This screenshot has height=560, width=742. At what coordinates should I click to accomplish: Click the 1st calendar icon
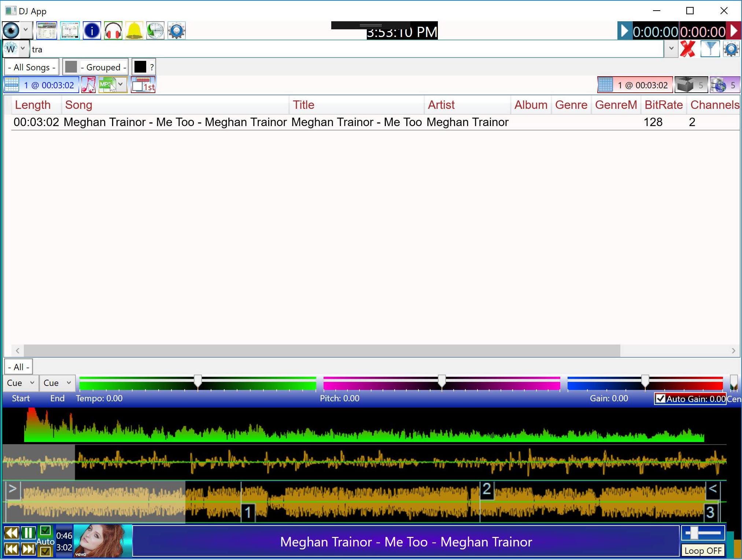[143, 85]
